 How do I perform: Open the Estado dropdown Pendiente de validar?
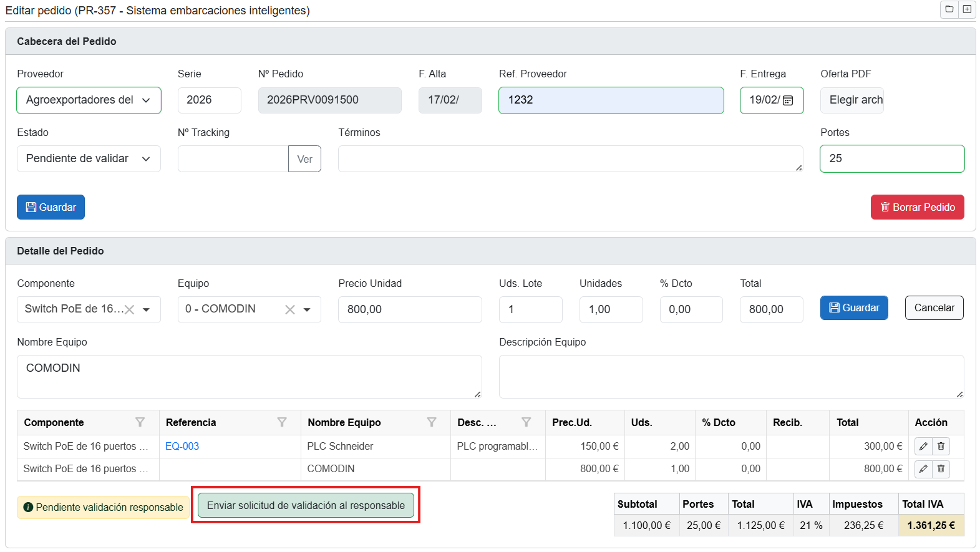(146, 159)
